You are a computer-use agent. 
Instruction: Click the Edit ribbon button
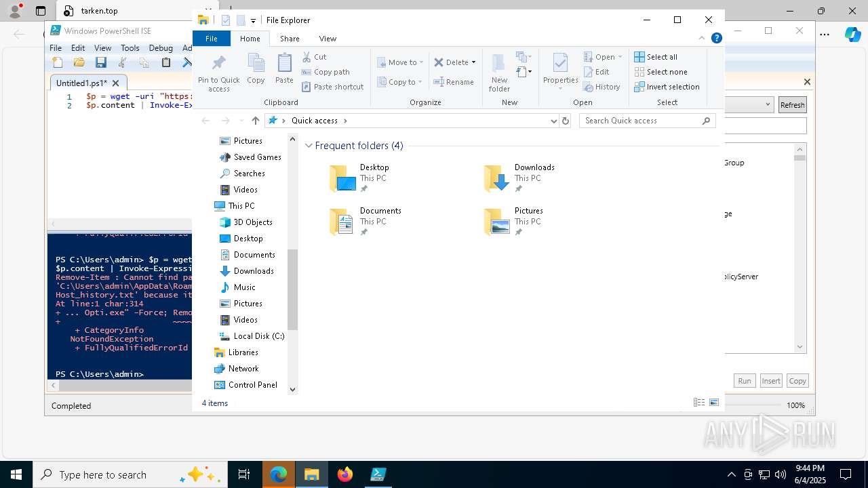pos(596,72)
